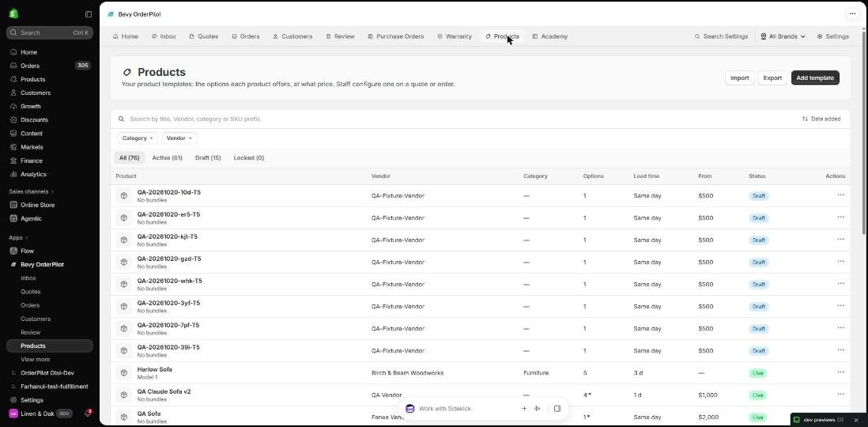868x427 pixels.
Task: Select the All (76) tab
Action: pos(130,158)
